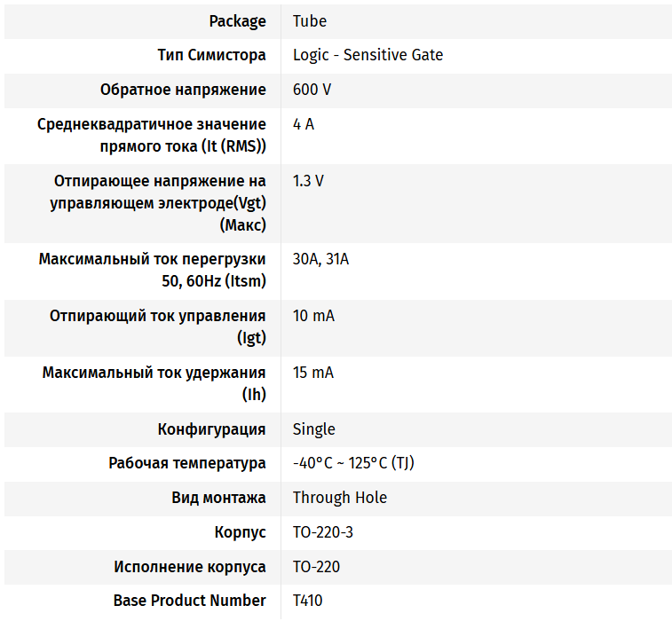The height and width of the screenshot is (629, 672).
Task: Click the "Package" label cell
Action: click(x=237, y=20)
